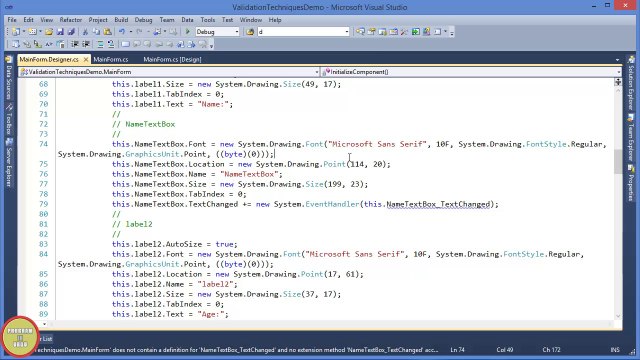
Task: Close the MainForm.Designer.cs tab
Action: coord(86,60)
